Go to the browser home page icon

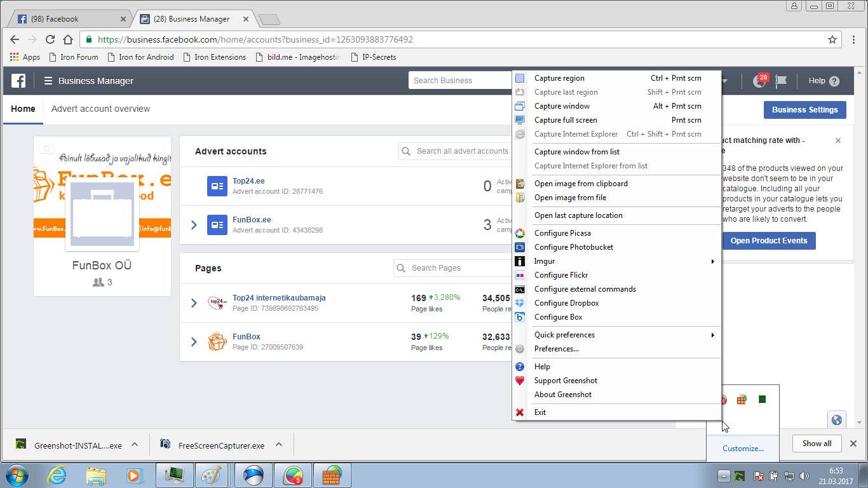click(69, 39)
